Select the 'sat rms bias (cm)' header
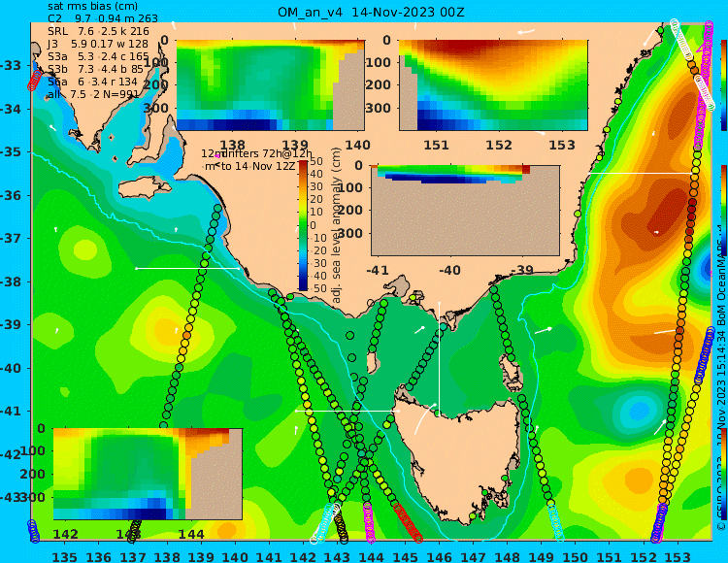Viewport: 728px width, 563px height. click(x=92, y=7)
